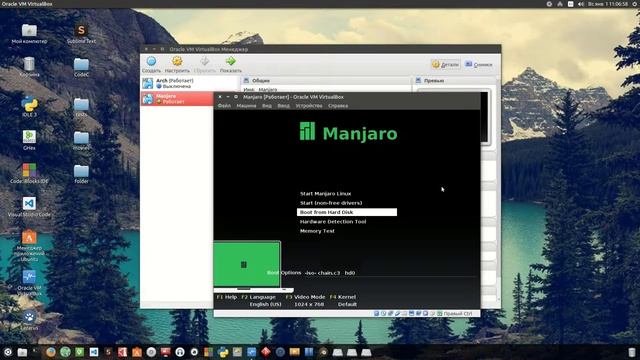Launch Oracle VM VirtualBox desktop icon
The height and width of the screenshot is (360, 640).
pos(29,282)
